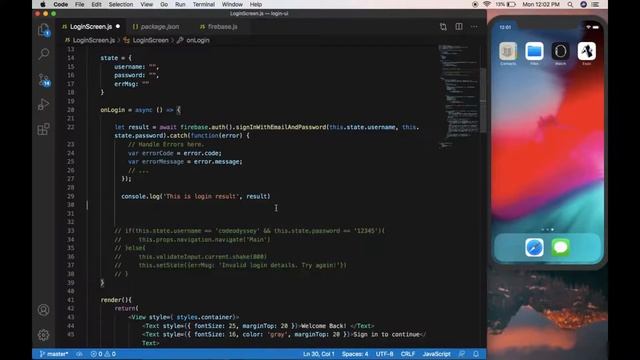Open the Window menu
640x360 pixels.
232,4
